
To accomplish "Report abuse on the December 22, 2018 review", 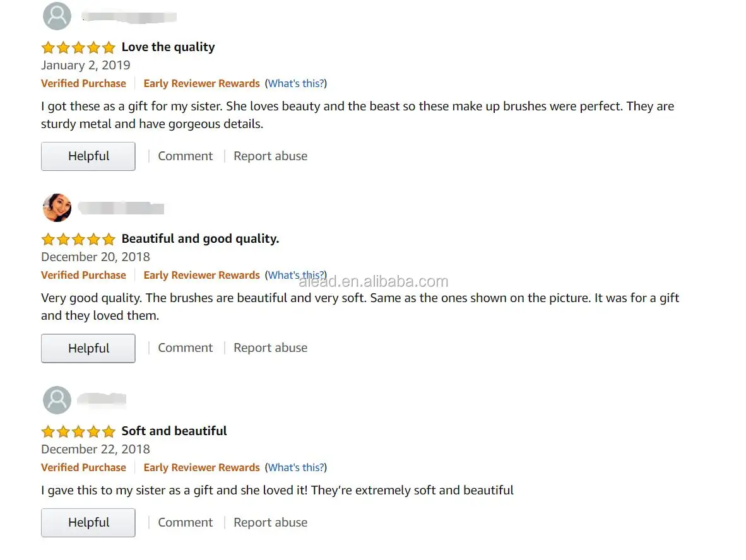I will point(270,522).
